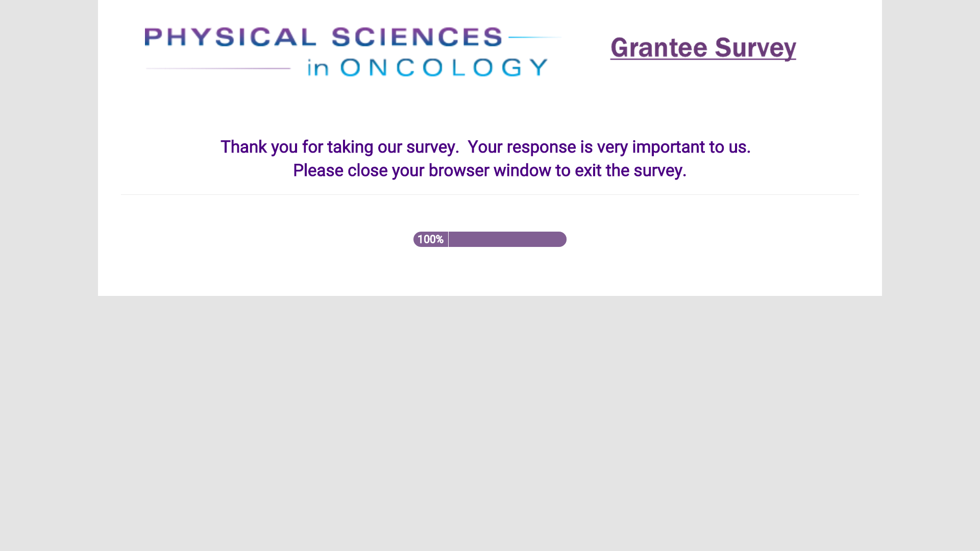This screenshot has height=551, width=980.
Task: Click the filled purple part of the progress bar
Action: pos(505,239)
